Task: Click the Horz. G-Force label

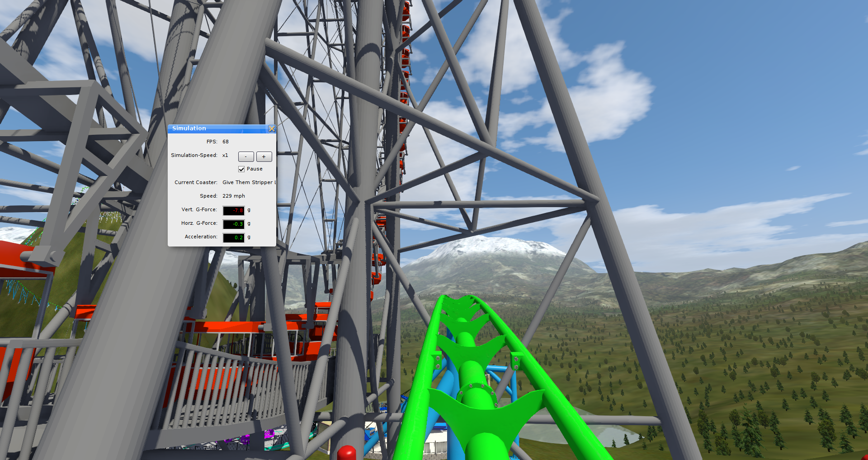Action: (x=199, y=223)
